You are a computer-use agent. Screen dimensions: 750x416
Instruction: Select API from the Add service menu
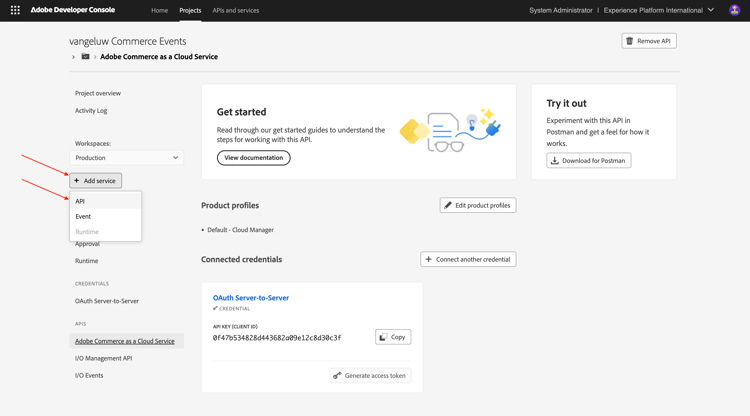click(80, 201)
